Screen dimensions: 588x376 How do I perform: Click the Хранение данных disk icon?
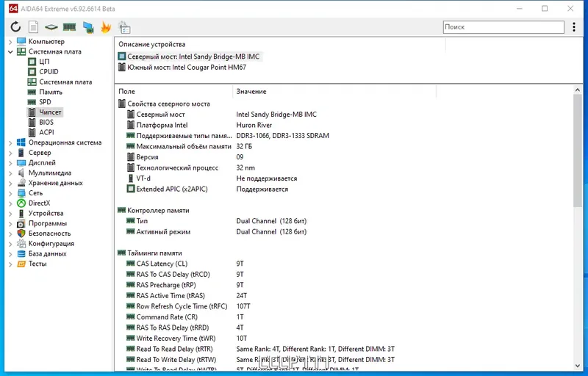(21, 183)
